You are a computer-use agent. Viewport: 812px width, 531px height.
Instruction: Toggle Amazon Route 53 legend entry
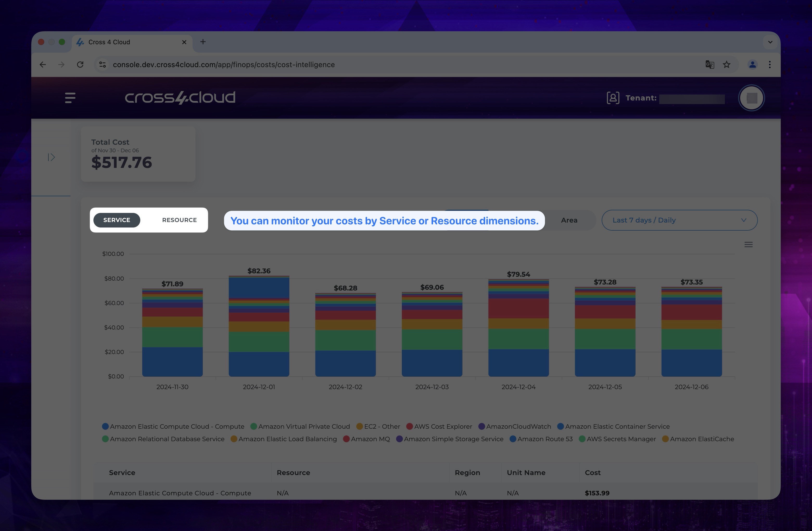coord(541,439)
